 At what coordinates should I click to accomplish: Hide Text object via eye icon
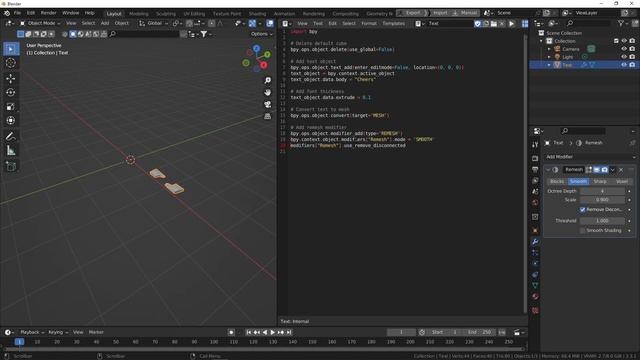coord(624,65)
